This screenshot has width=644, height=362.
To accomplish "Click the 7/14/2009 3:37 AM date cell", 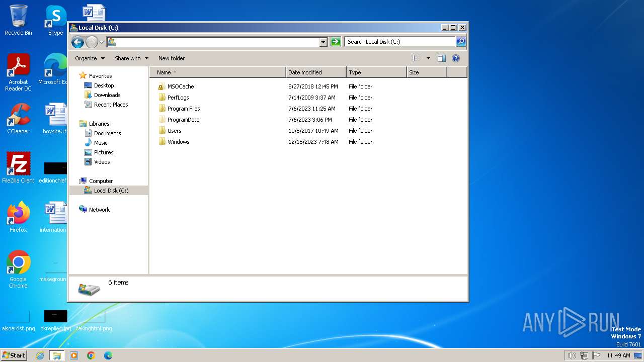I will click(x=311, y=98).
